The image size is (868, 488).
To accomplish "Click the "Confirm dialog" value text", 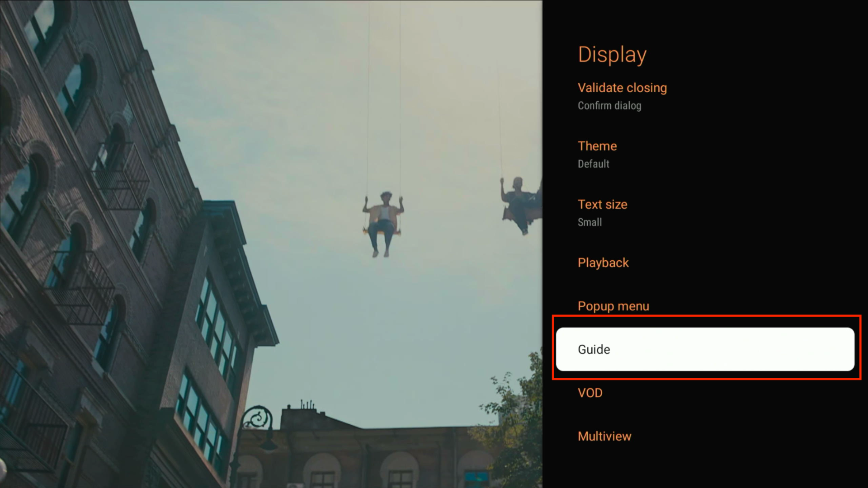I will click(x=609, y=106).
